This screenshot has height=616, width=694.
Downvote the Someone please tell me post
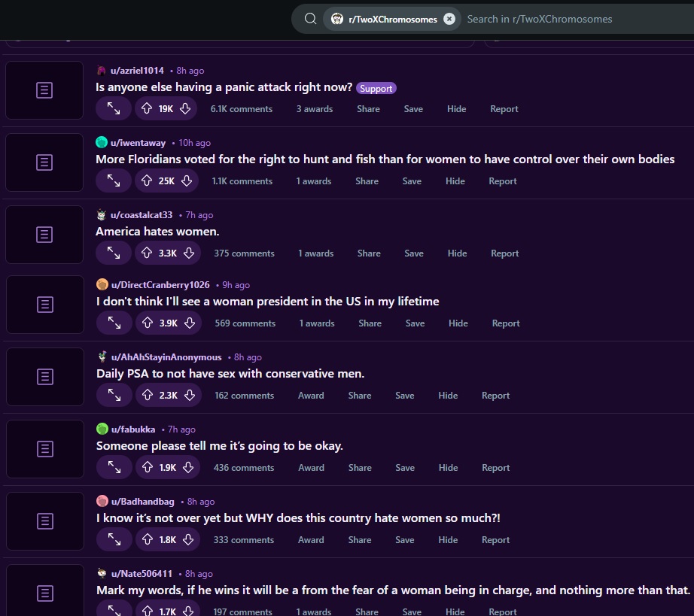pyautogui.click(x=188, y=467)
